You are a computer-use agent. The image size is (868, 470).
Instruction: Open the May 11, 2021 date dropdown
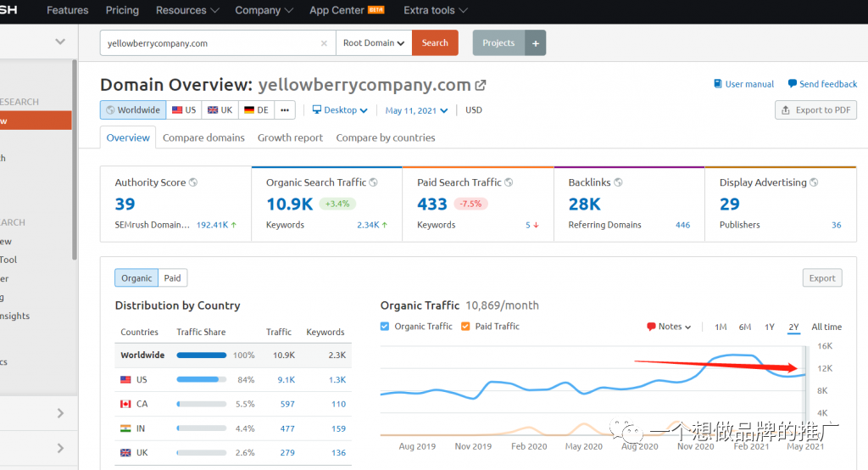(x=416, y=110)
